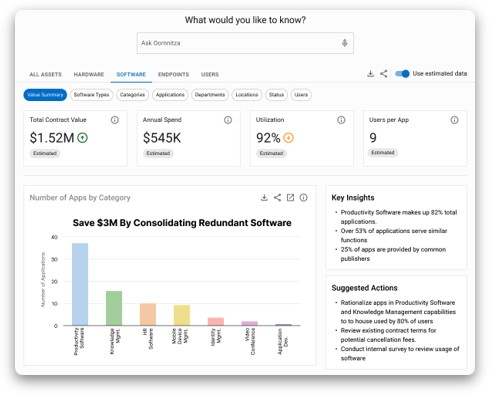Open the apps by category chart in new window
Screen dimensions: 490x395
(x=290, y=198)
